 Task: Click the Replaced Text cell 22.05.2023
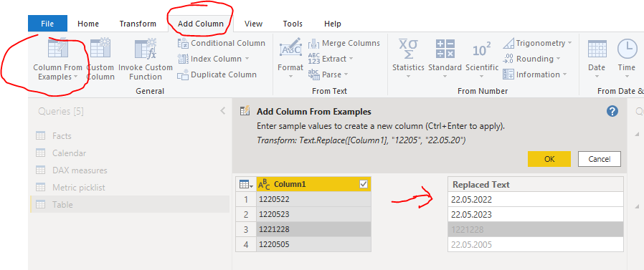coord(536,215)
